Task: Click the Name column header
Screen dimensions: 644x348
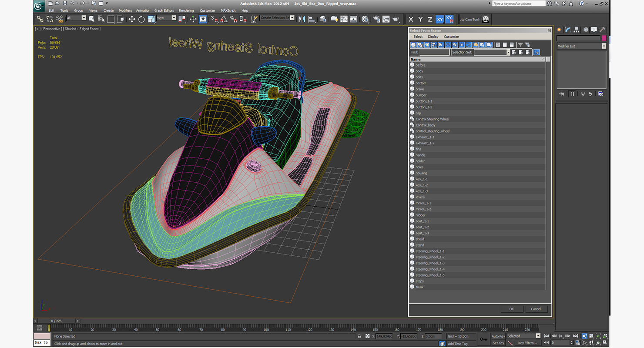Action: [x=477, y=59]
